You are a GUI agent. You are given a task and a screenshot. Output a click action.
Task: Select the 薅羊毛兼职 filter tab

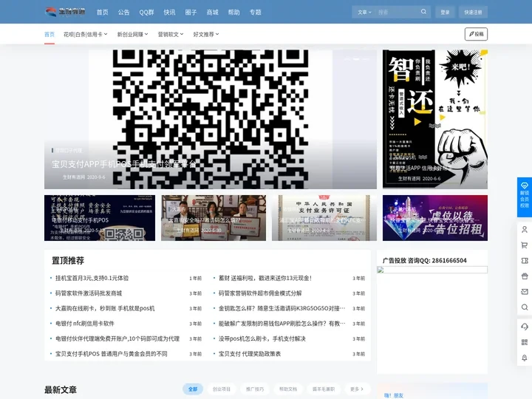(324, 389)
